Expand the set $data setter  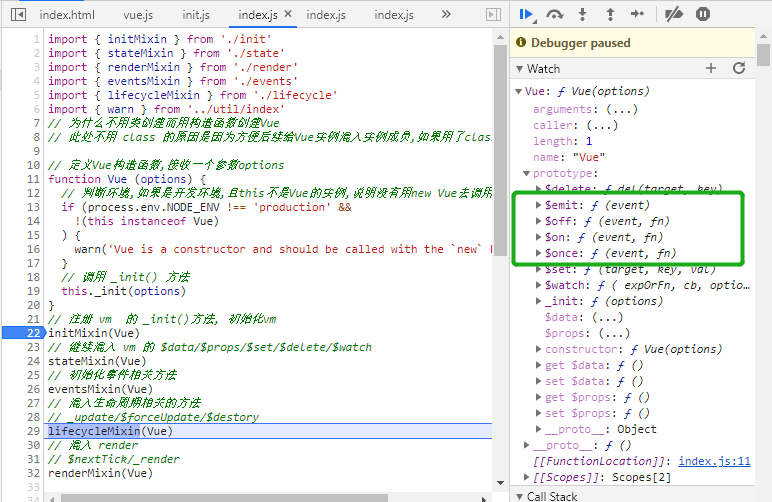pyautogui.click(x=538, y=381)
